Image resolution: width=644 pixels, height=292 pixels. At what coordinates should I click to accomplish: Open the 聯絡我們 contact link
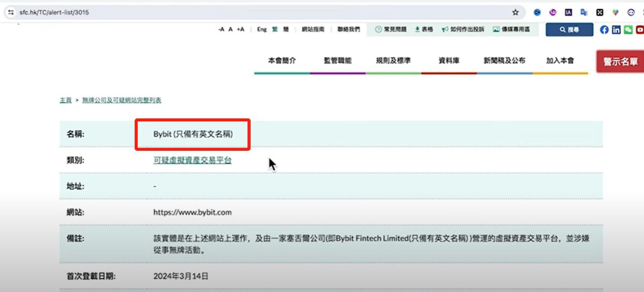pos(349,30)
